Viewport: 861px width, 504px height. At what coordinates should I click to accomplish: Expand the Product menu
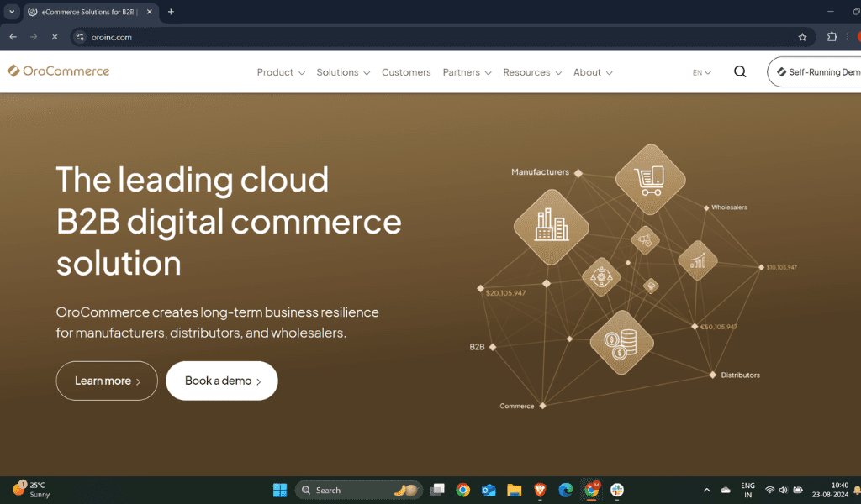tap(281, 72)
